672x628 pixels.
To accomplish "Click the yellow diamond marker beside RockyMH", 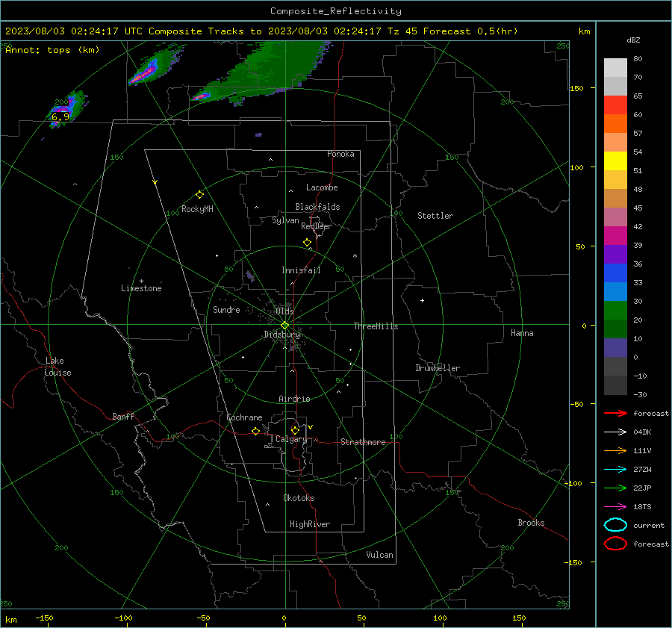I will point(199,195).
